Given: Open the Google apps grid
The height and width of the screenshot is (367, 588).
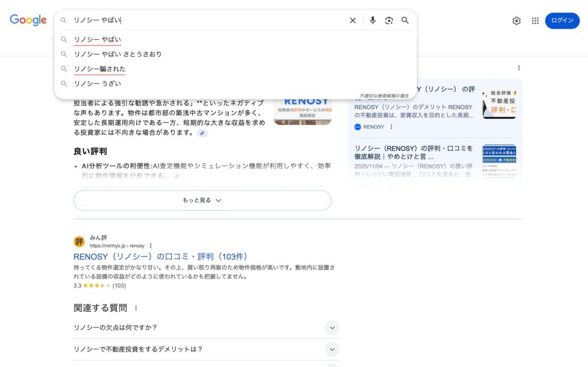Looking at the screenshot, I should click(x=535, y=21).
